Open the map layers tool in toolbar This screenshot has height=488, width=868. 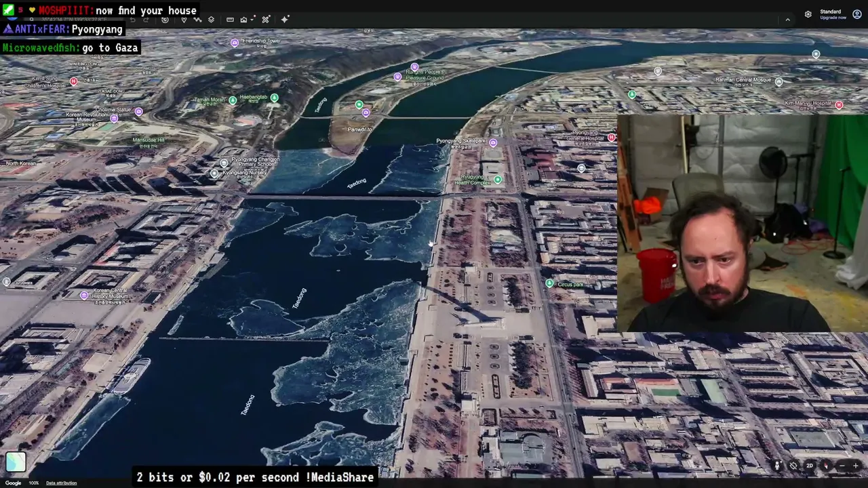211,20
